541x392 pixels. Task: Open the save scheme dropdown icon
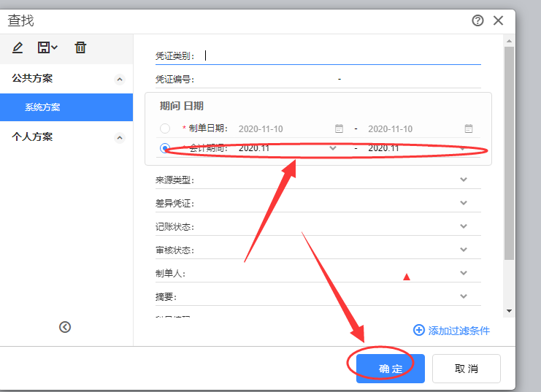[x=47, y=47]
